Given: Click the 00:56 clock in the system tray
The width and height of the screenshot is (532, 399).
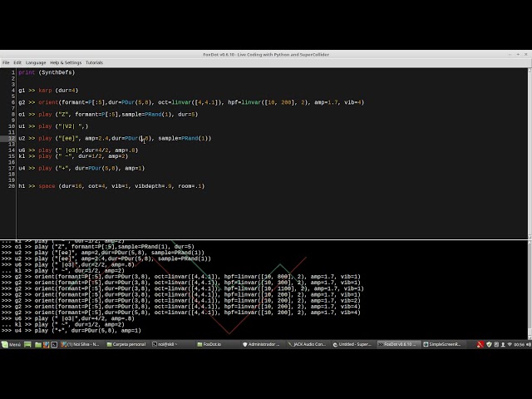Looking at the screenshot, I should (x=519, y=344).
